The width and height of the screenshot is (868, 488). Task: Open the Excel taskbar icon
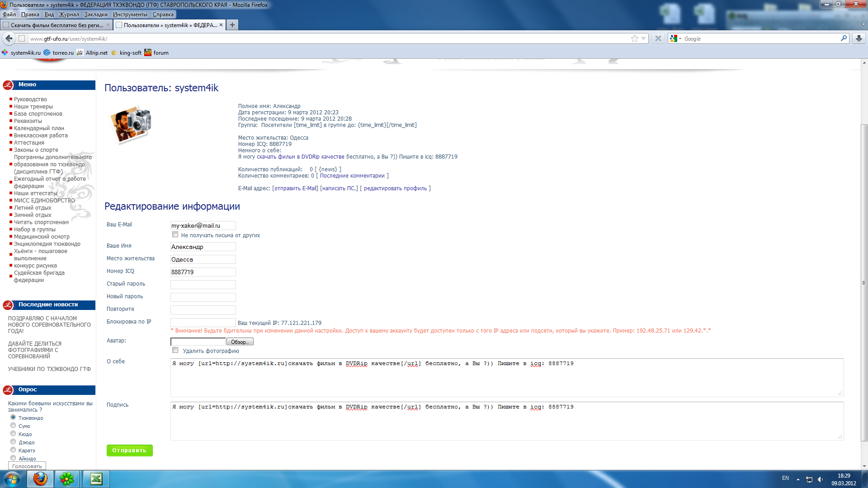(x=96, y=479)
